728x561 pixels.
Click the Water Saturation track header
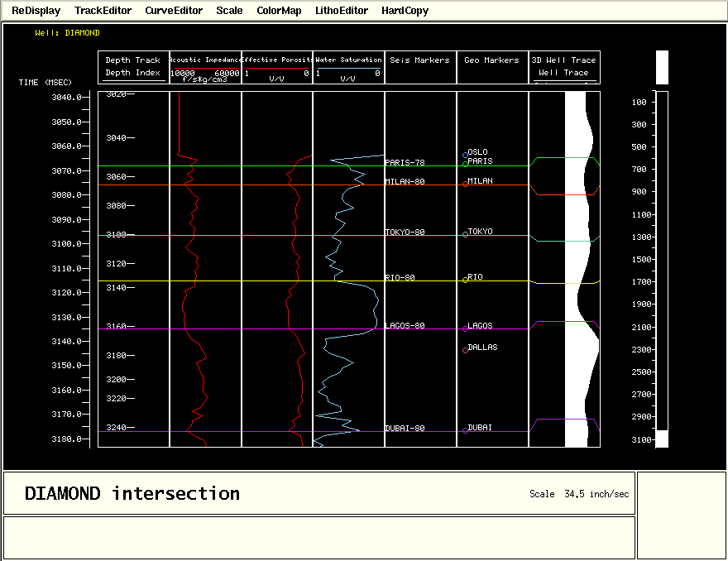tap(348, 67)
